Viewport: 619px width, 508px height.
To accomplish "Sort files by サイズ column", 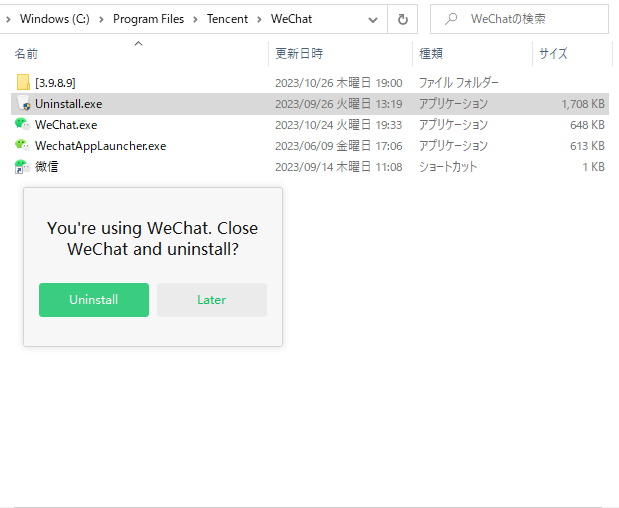I will pos(553,53).
